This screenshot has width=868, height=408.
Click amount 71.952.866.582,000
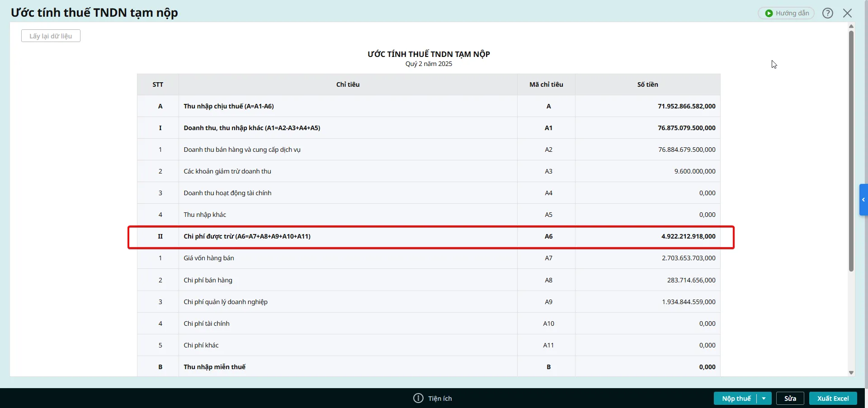click(686, 106)
